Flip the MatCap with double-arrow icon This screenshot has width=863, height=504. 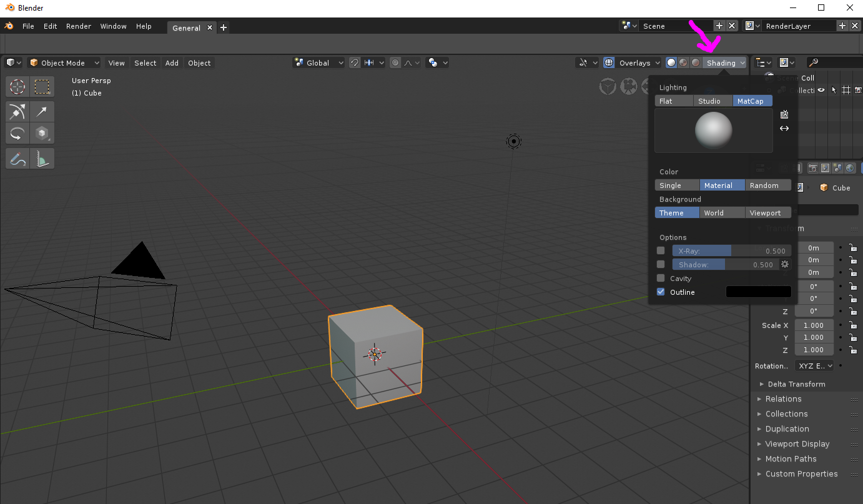(784, 128)
